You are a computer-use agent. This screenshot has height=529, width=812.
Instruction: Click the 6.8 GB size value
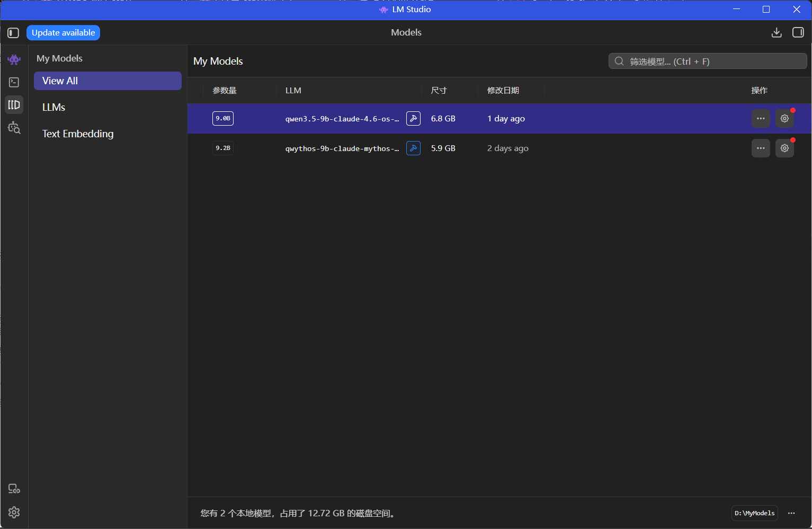443,119
